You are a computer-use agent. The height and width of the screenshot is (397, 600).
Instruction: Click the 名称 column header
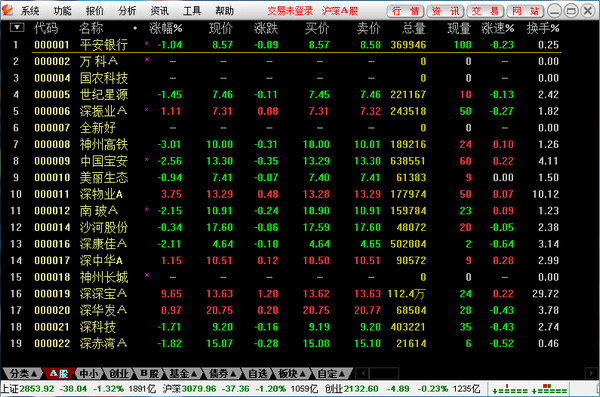pyautogui.click(x=91, y=28)
